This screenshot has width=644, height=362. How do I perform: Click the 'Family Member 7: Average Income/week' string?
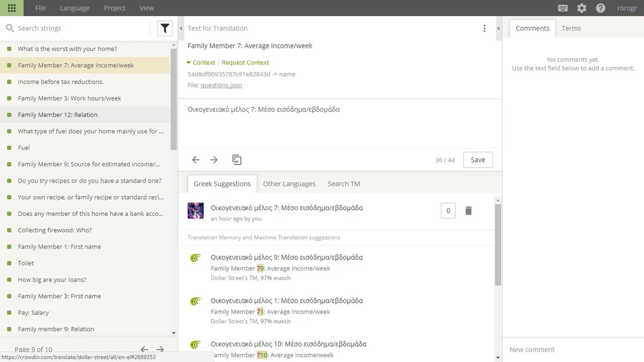(x=85, y=65)
